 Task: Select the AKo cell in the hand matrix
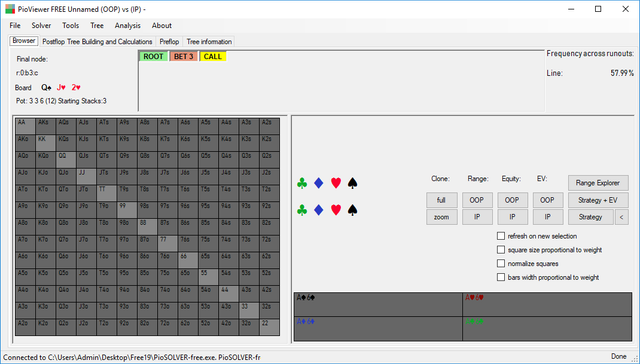[x=25, y=143]
